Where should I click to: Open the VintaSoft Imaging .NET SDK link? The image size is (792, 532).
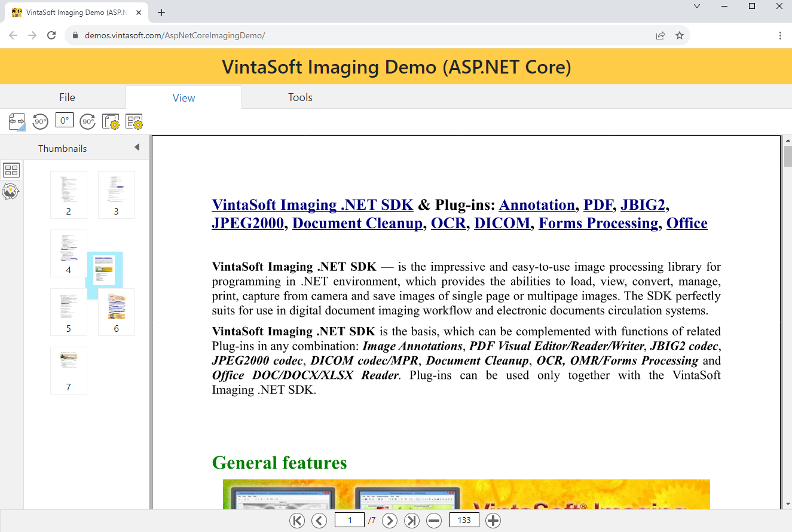click(313, 204)
